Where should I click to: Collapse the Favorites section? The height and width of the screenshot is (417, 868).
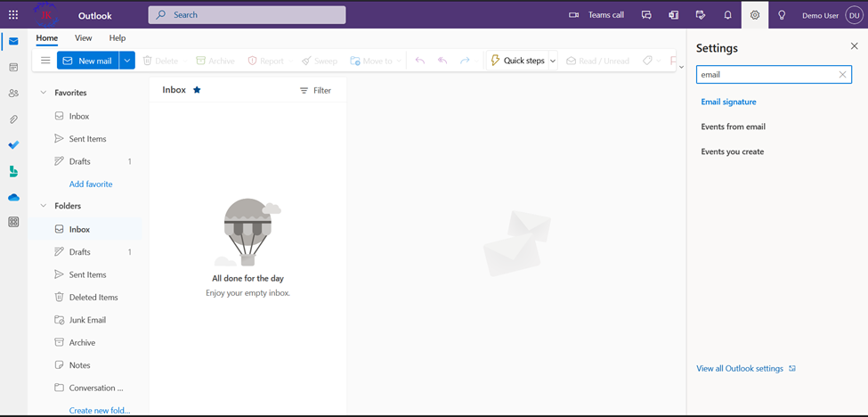tap(44, 93)
